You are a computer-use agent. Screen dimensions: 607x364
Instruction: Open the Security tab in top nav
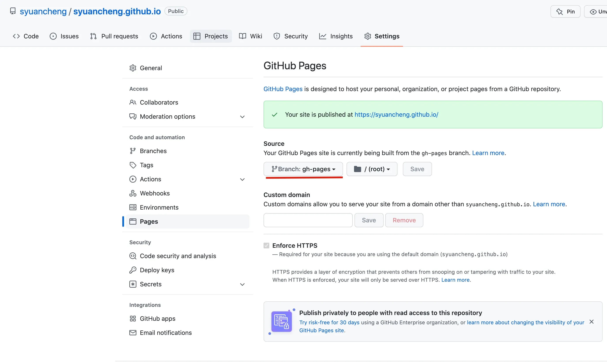(x=290, y=36)
